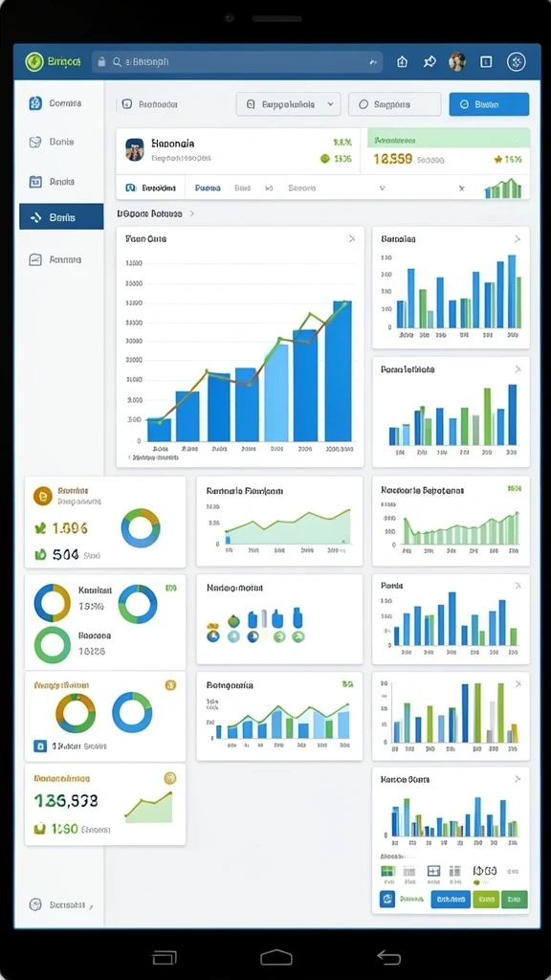This screenshot has height=980, width=551.
Task: Expand the small v chevron in the tab row
Action: [383, 188]
